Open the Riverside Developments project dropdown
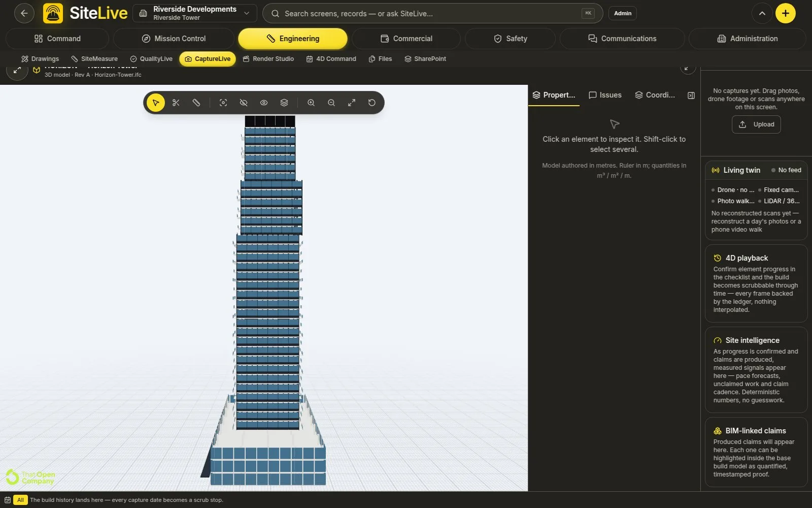The width and height of the screenshot is (812, 508). coord(195,13)
